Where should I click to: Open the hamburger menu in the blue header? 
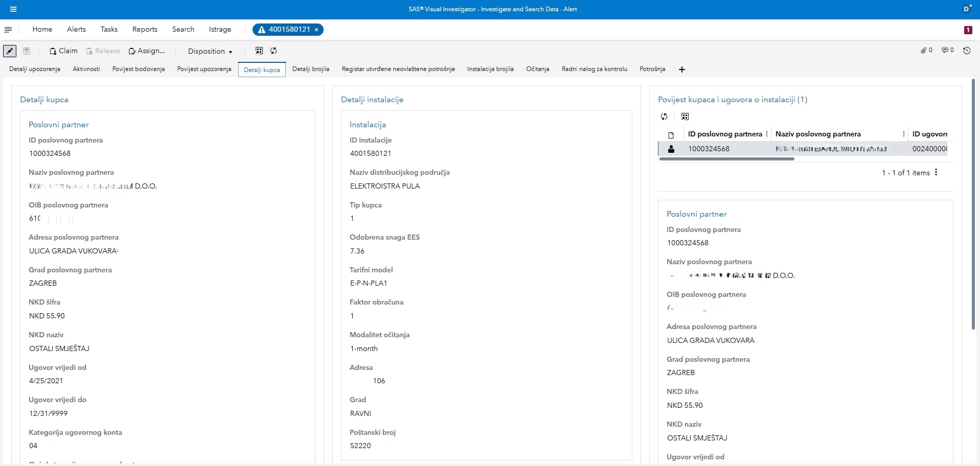pyautogui.click(x=13, y=9)
